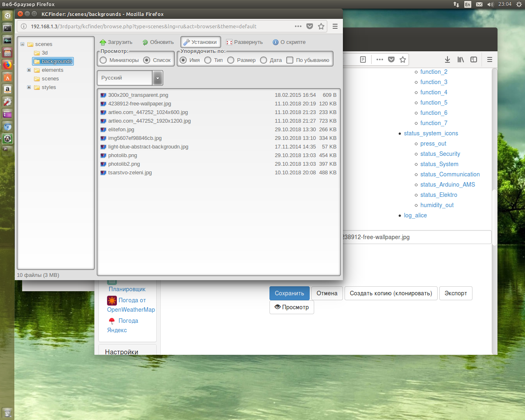Click the Сохранить button

click(289, 293)
